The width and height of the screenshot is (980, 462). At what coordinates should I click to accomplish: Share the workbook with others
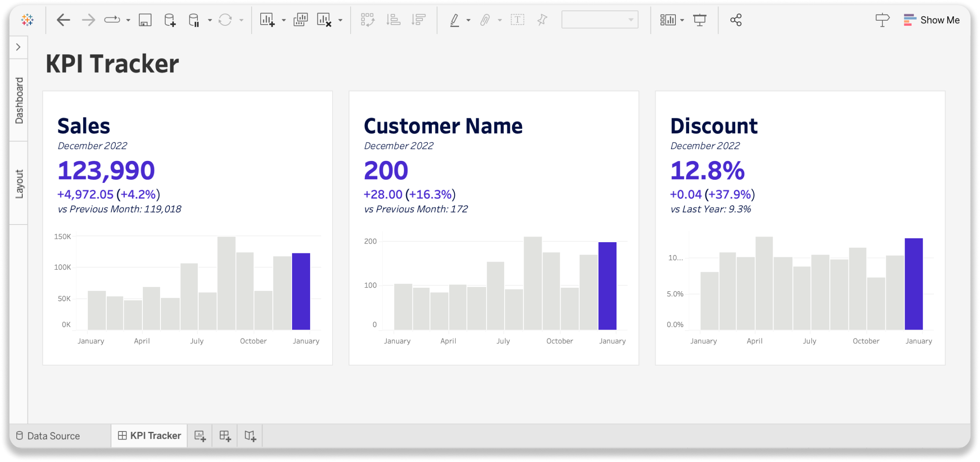(736, 20)
